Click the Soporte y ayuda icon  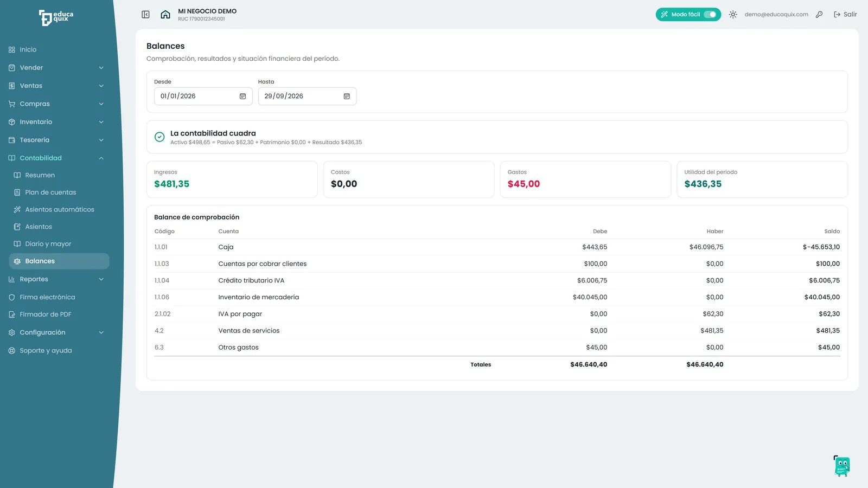click(x=12, y=351)
